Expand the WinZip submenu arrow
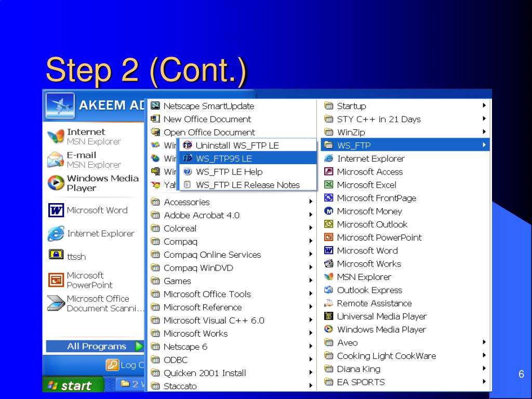 coord(484,131)
